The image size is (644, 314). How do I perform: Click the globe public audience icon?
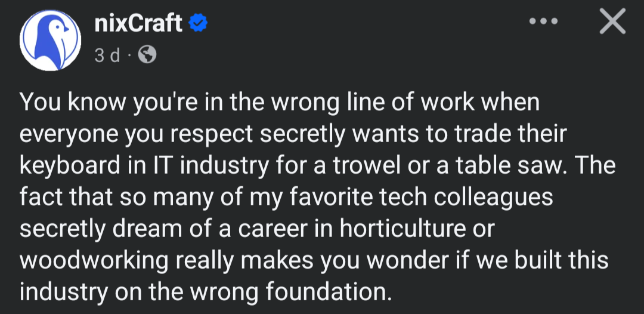[x=147, y=56]
